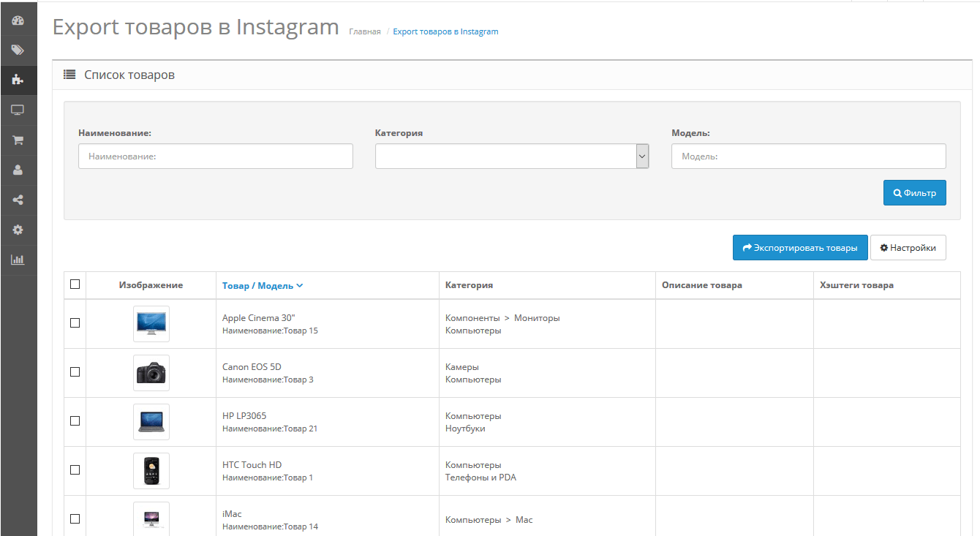Open HTC Touch HD phone thumbnail
This screenshot has width=980, height=536.
coord(151,470)
